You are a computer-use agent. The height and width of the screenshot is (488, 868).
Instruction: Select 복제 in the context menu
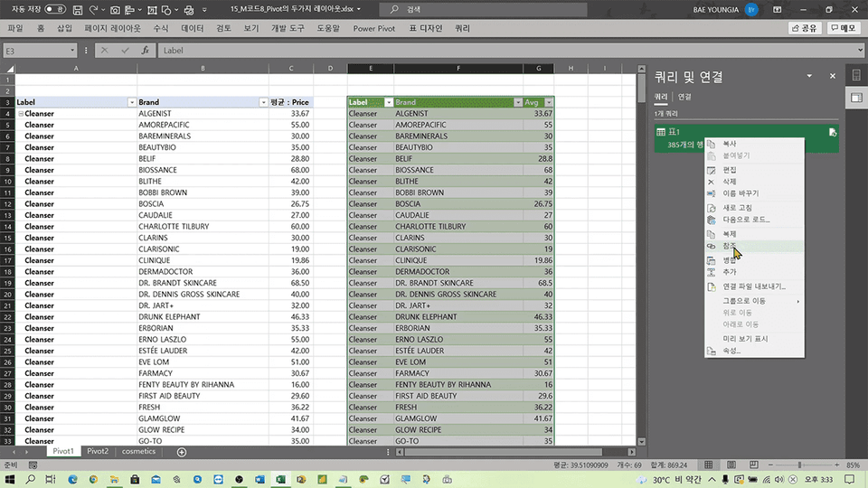click(x=754, y=235)
